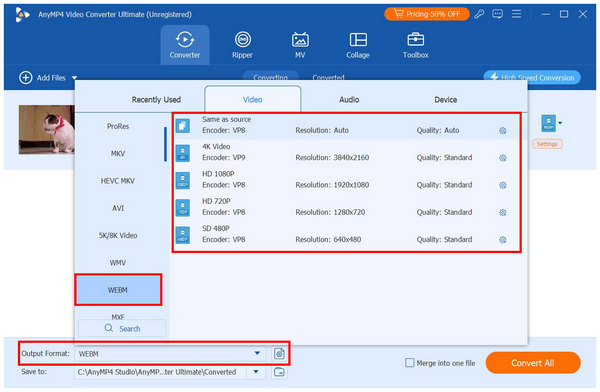Select the 4K Video profile title
The width and height of the screenshot is (600, 392).
[x=216, y=147]
